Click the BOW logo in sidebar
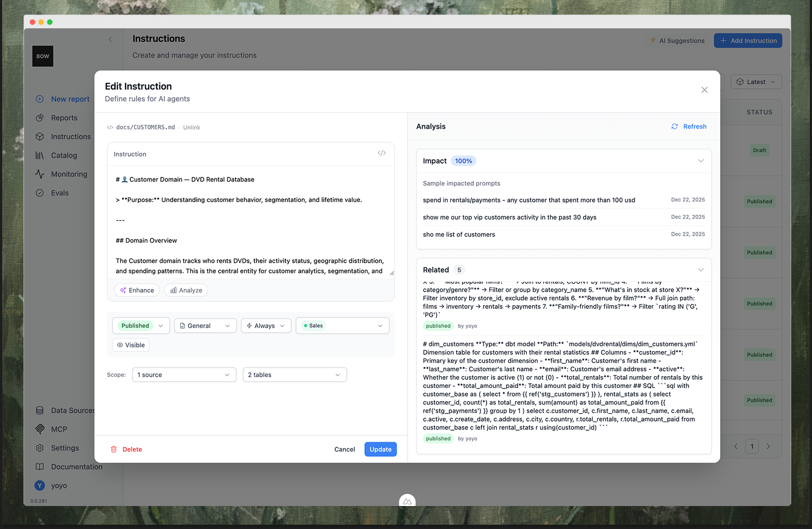This screenshot has width=812, height=529. pyautogui.click(x=43, y=56)
